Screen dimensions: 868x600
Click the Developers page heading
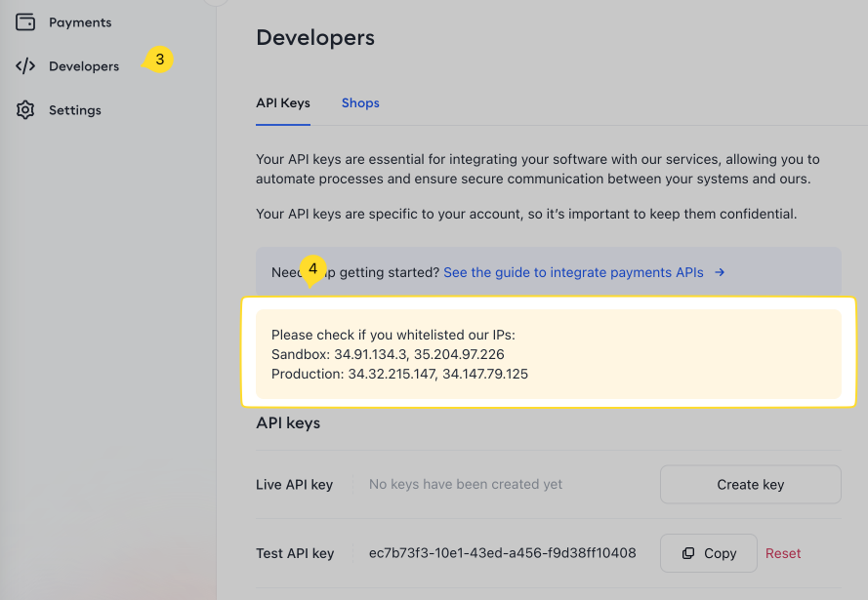tap(315, 38)
